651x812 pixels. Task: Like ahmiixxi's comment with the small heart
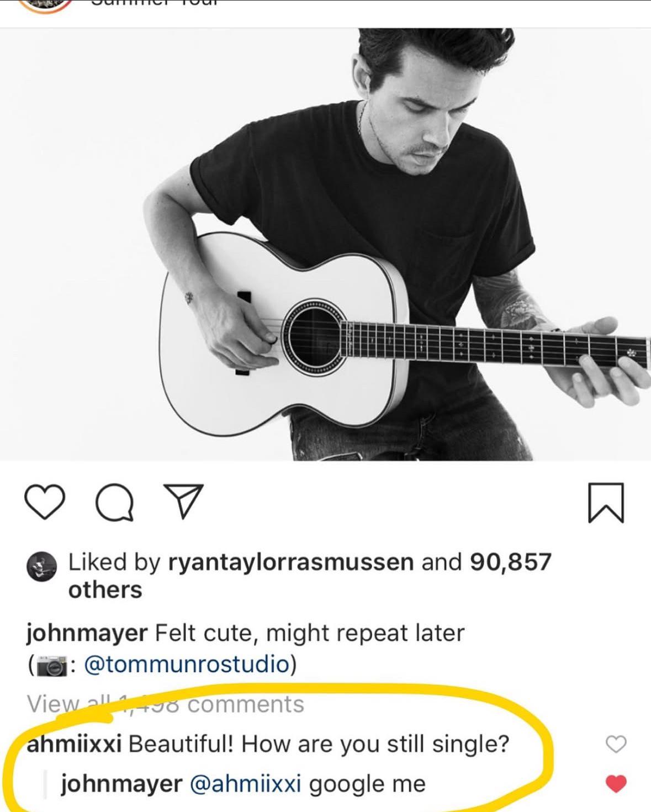pyautogui.click(x=616, y=744)
